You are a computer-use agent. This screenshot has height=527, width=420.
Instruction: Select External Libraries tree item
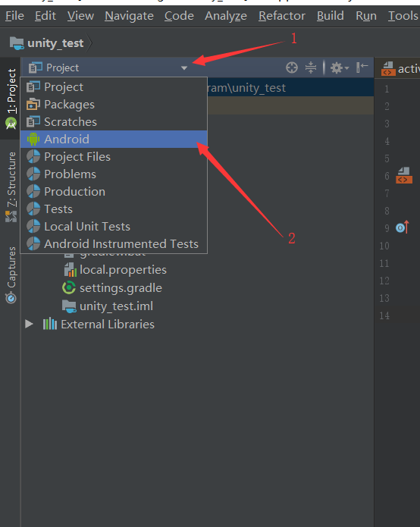coord(108,325)
